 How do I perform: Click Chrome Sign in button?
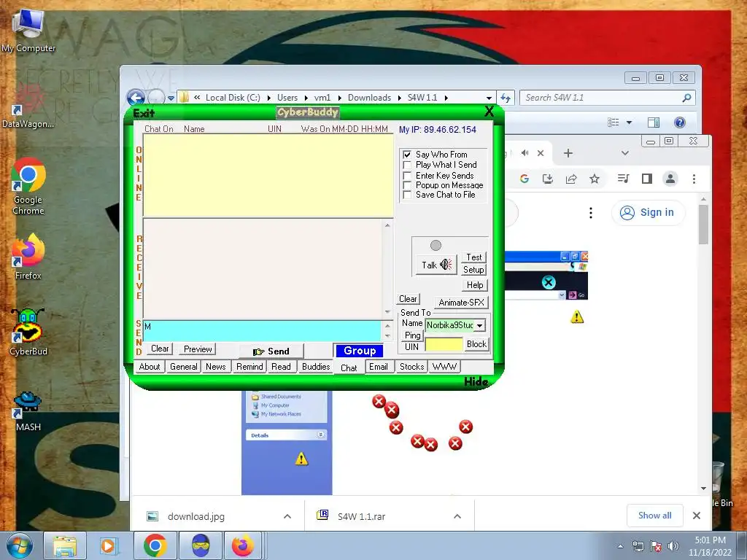click(648, 212)
